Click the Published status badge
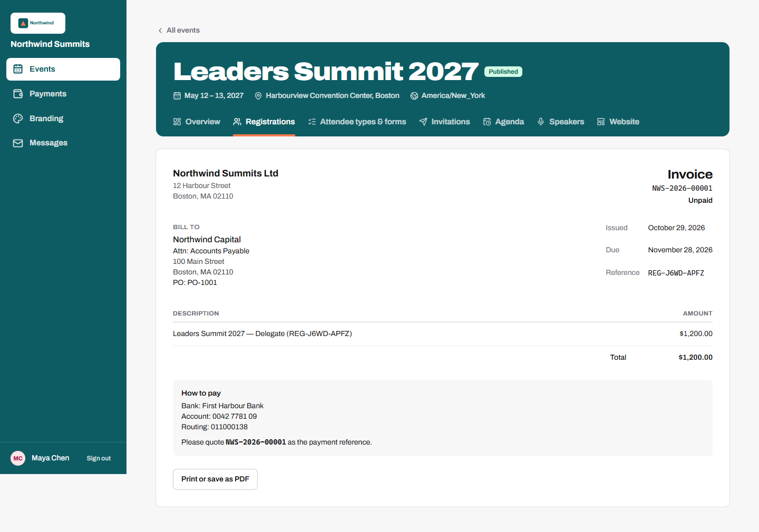This screenshot has height=532, width=759. 503,72
